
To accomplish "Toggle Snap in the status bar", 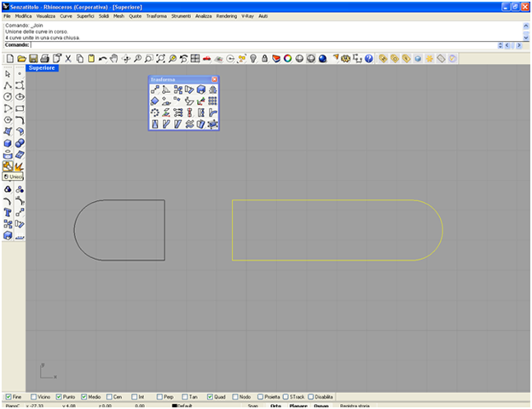I will tap(252, 406).
